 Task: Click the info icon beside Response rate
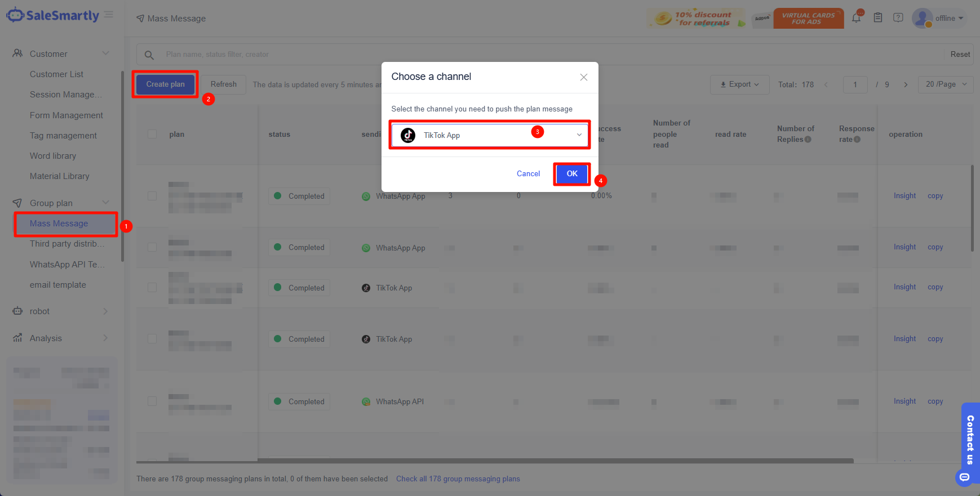coord(857,140)
